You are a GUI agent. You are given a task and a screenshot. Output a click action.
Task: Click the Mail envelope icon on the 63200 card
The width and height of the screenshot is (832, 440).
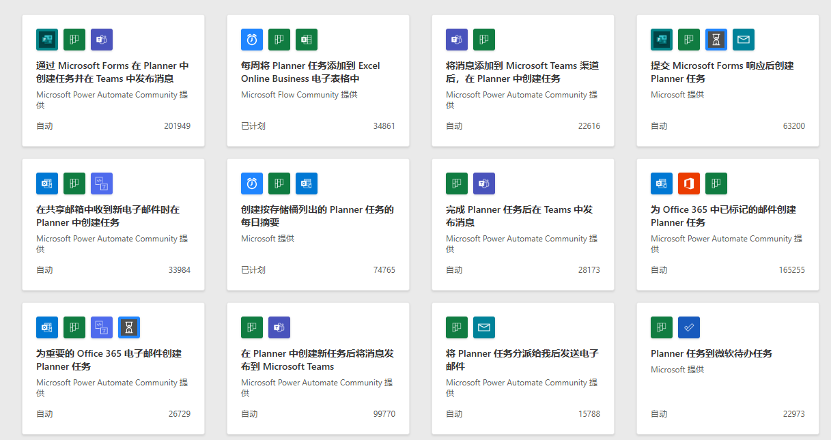(744, 39)
